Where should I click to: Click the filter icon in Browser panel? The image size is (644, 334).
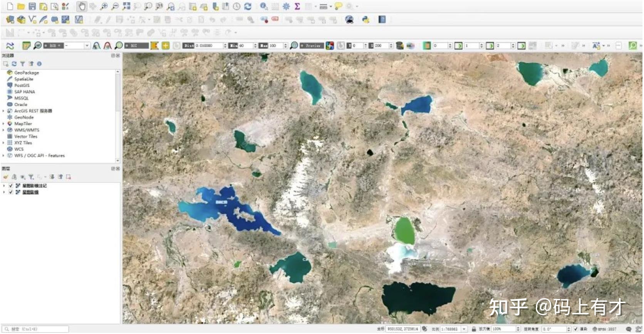tap(22, 64)
